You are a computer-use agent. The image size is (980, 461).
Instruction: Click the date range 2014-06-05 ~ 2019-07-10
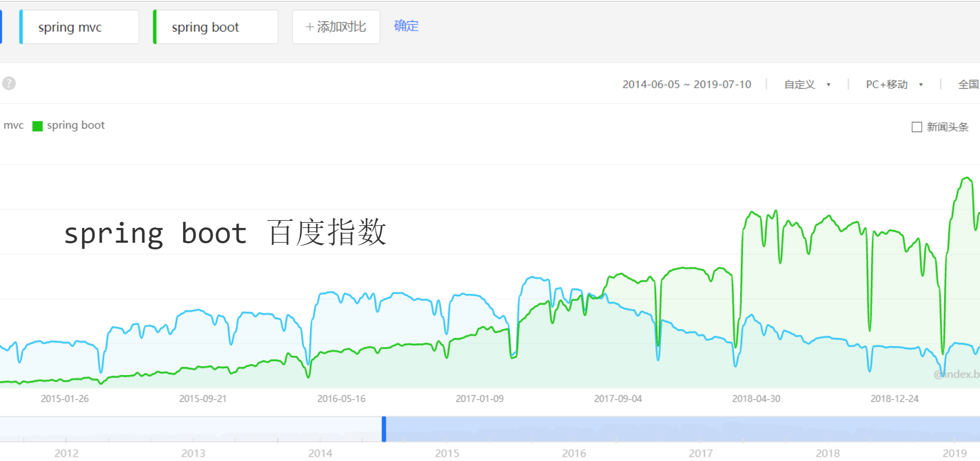[x=687, y=85]
